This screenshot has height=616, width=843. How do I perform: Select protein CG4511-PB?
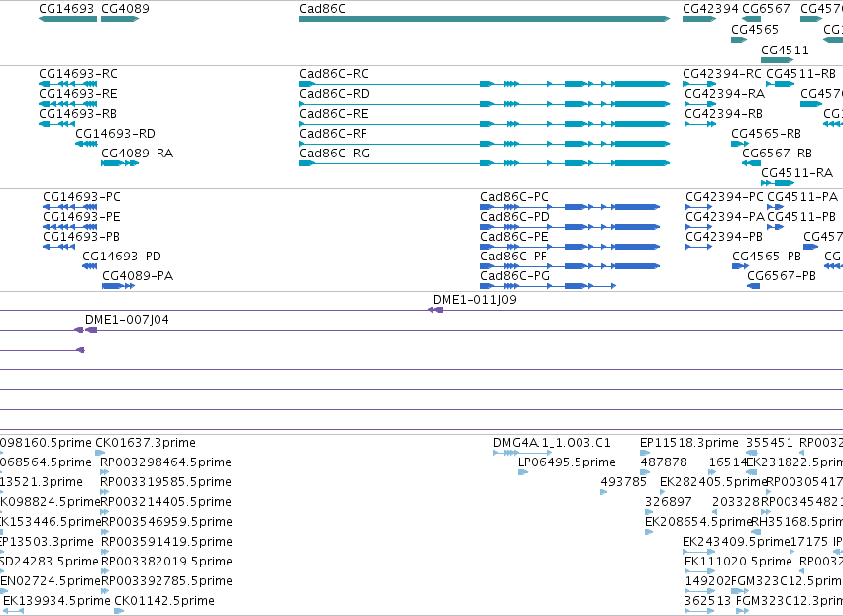click(776, 227)
